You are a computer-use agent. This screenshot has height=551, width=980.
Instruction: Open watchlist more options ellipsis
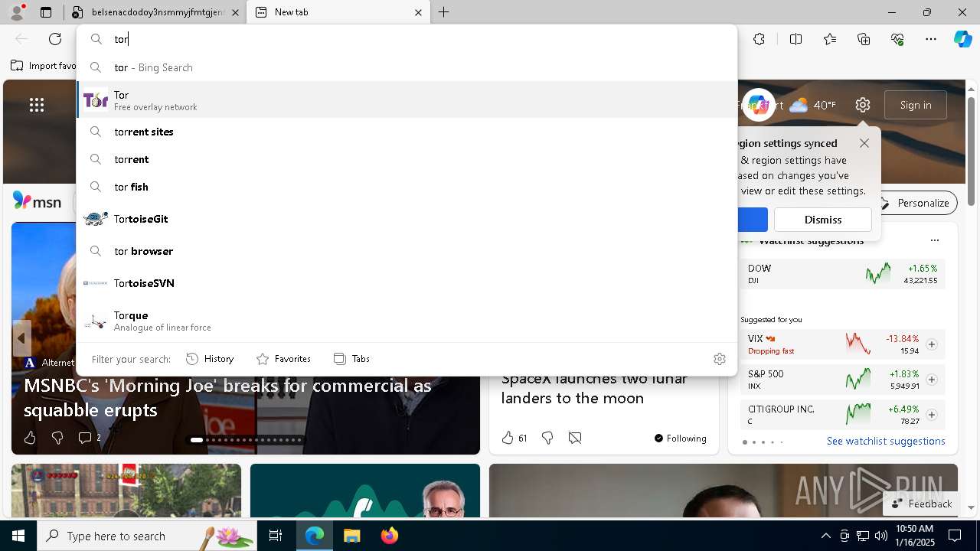(934, 240)
